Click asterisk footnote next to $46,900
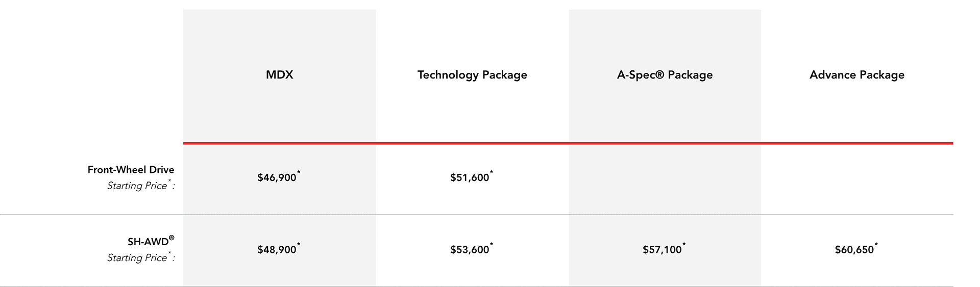 (299, 173)
